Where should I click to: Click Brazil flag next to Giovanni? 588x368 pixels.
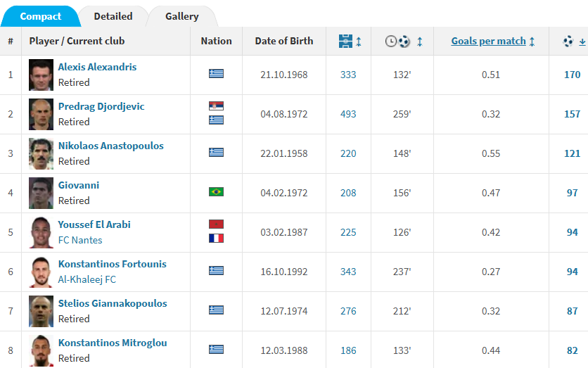pos(216,192)
